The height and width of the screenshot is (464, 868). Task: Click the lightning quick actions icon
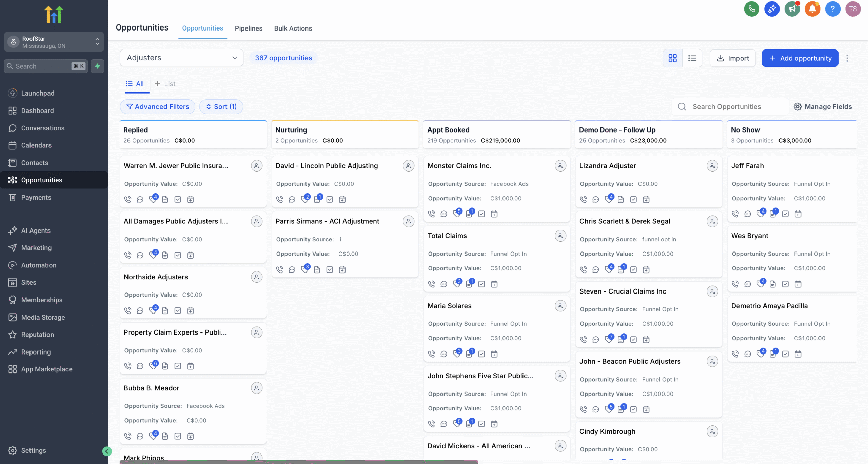97,66
